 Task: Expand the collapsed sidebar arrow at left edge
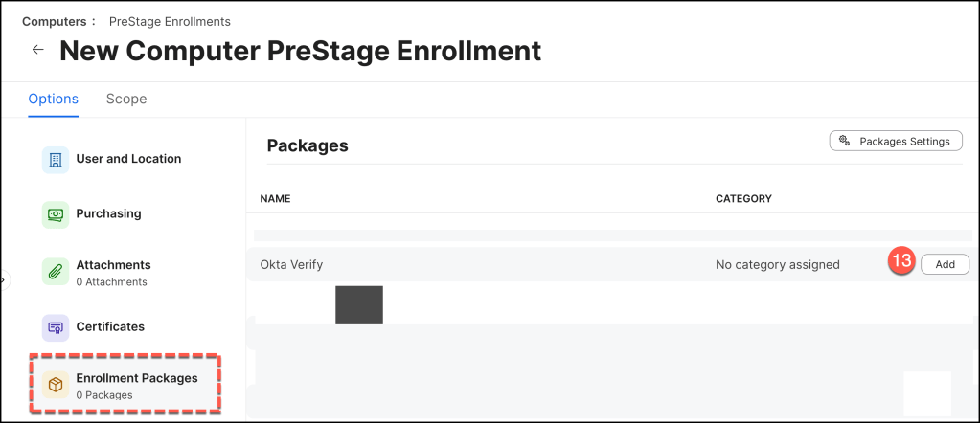click(3, 280)
